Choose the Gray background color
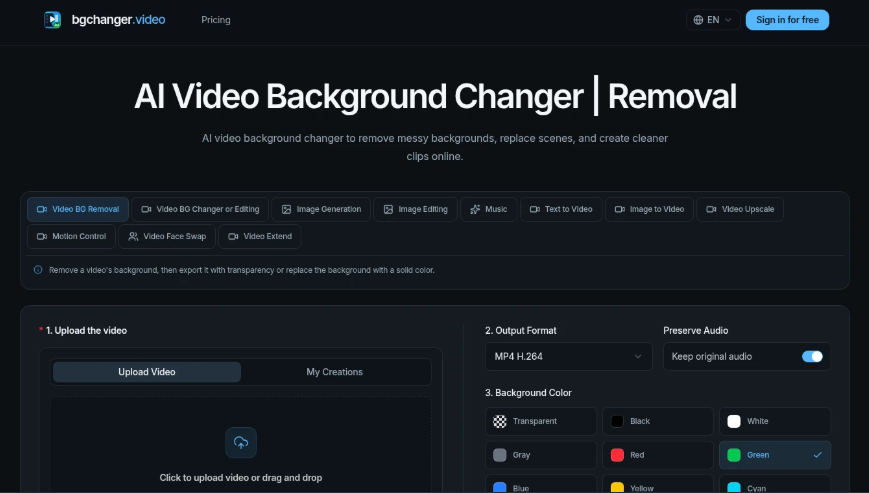The width and height of the screenshot is (869, 493). point(541,455)
